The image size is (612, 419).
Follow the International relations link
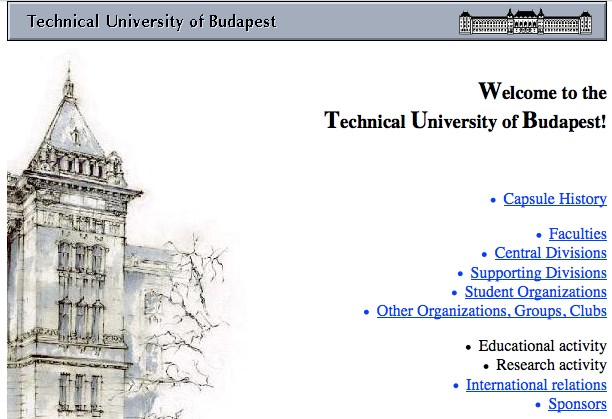536,385
